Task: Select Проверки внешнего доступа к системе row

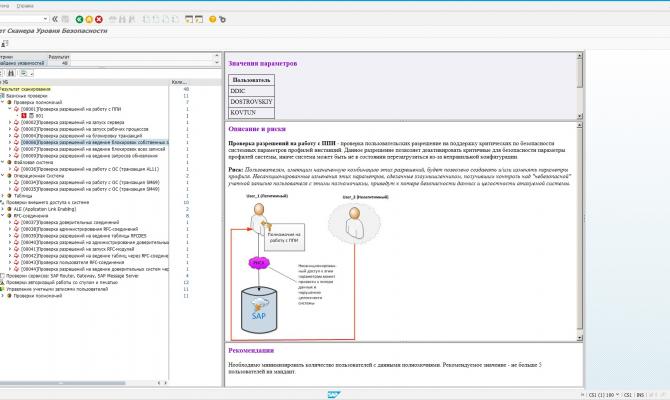Action: point(47,203)
